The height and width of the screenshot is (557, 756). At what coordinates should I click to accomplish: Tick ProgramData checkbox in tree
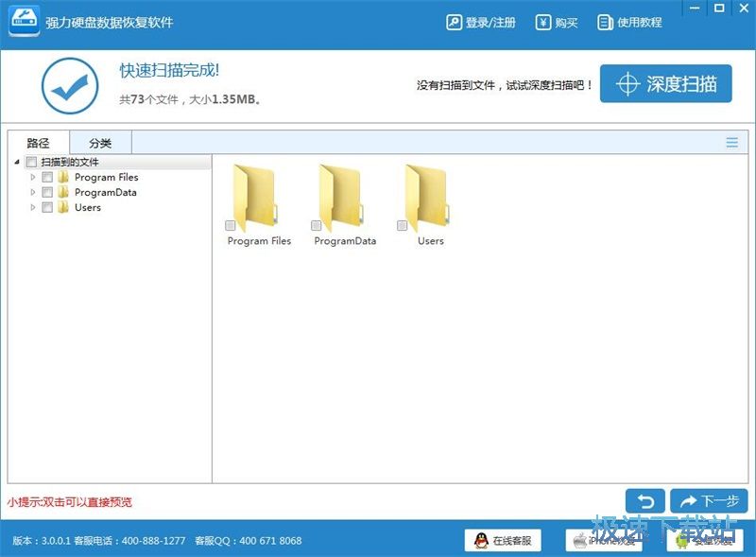point(47,192)
